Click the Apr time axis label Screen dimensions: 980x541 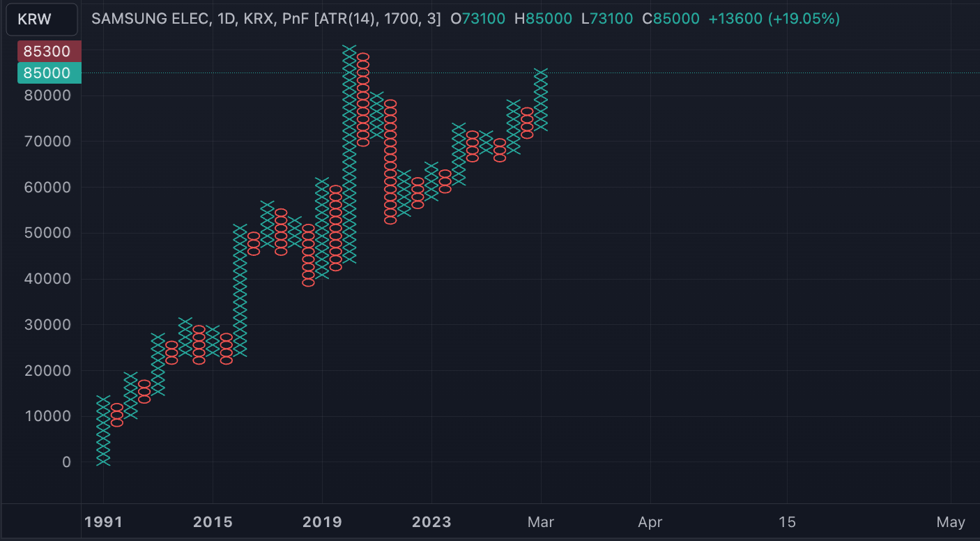650,521
